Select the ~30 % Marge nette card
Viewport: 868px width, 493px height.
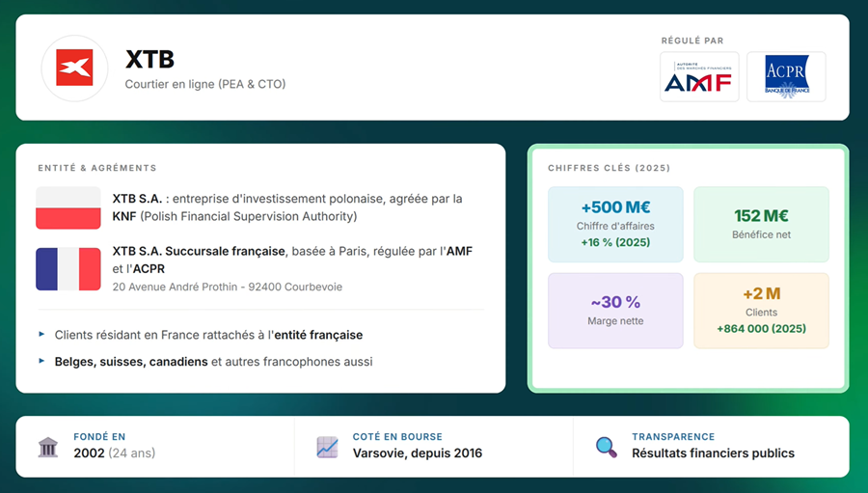pyautogui.click(x=615, y=311)
